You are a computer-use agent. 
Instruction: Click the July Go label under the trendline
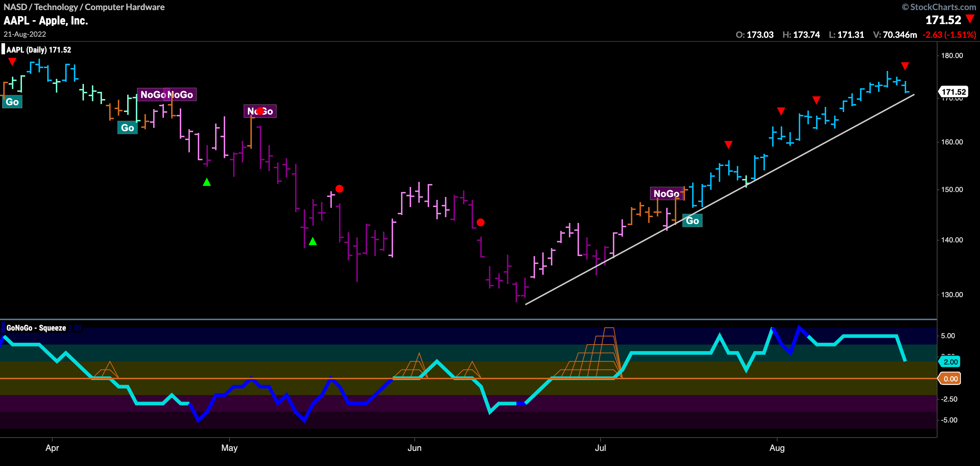pyautogui.click(x=692, y=221)
